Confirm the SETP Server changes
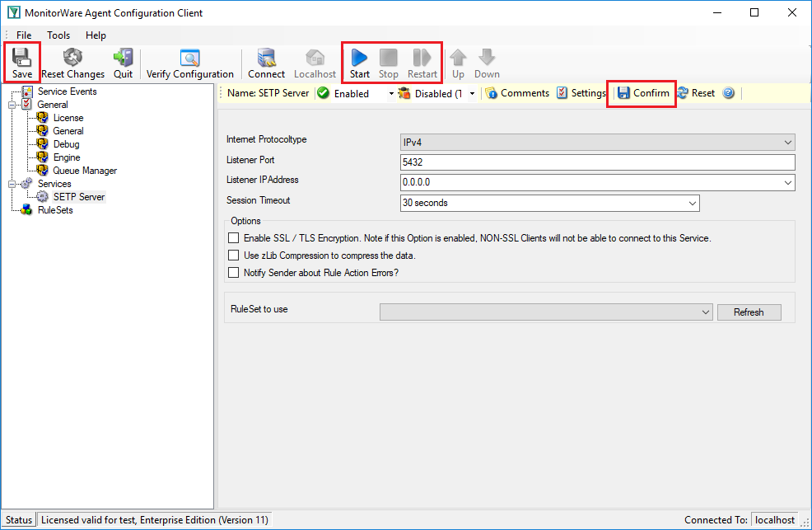Screen dimensions: 812x530 (x=643, y=93)
